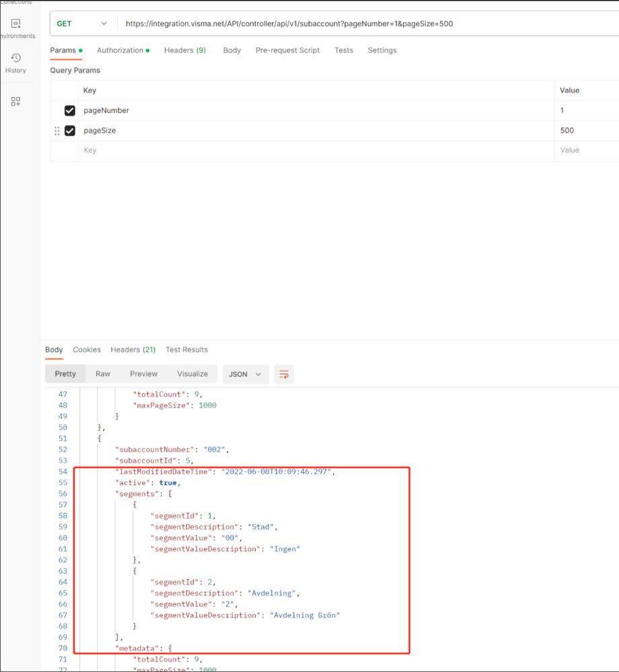Viewport: 619px width, 672px height.
Task: Switch response view to Preview
Action: 144,374
